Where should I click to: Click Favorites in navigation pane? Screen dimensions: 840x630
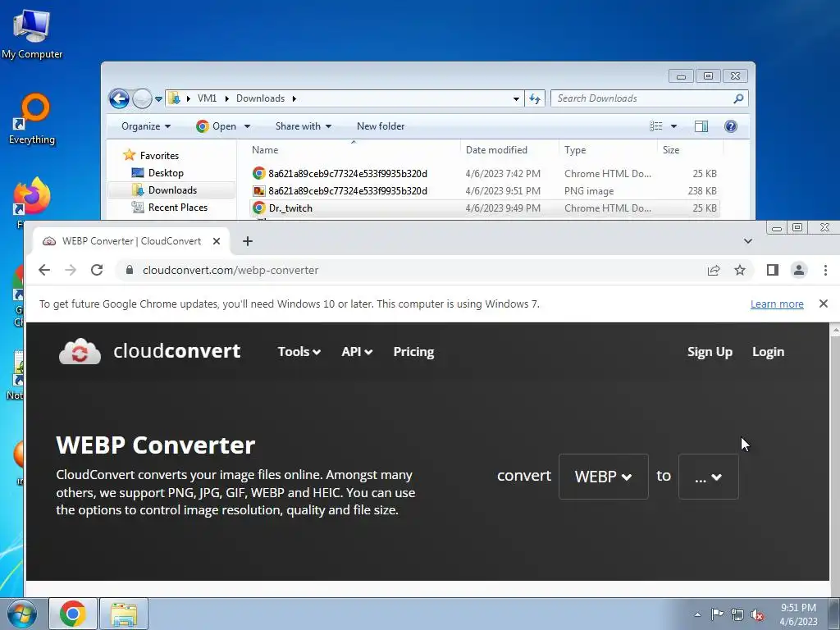click(x=159, y=155)
